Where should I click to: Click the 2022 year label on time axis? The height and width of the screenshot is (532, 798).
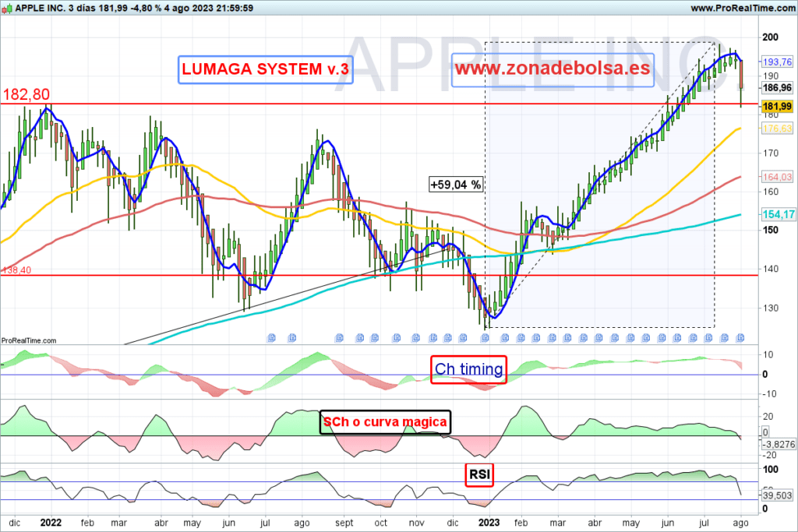click(51, 523)
